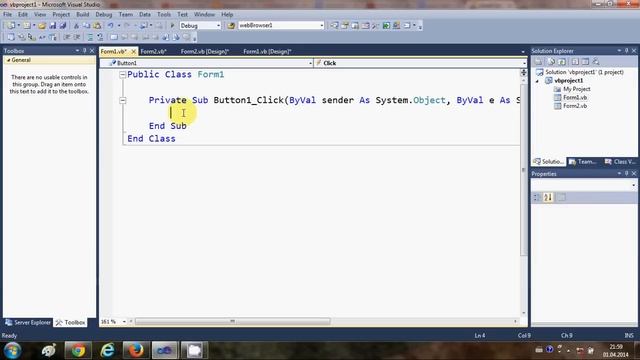Switch to the Server Explorer tab
This screenshot has height=360, width=640.
click(28, 322)
